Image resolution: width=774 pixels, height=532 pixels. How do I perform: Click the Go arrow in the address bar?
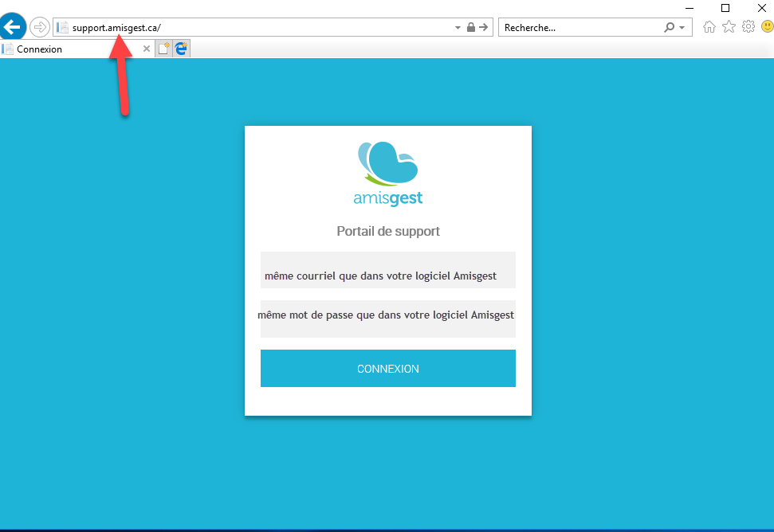pyautogui.click(x=484, y=27)
